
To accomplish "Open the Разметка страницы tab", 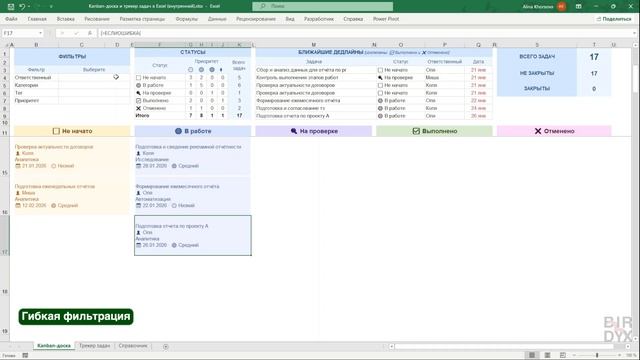I will pos(142,19).
